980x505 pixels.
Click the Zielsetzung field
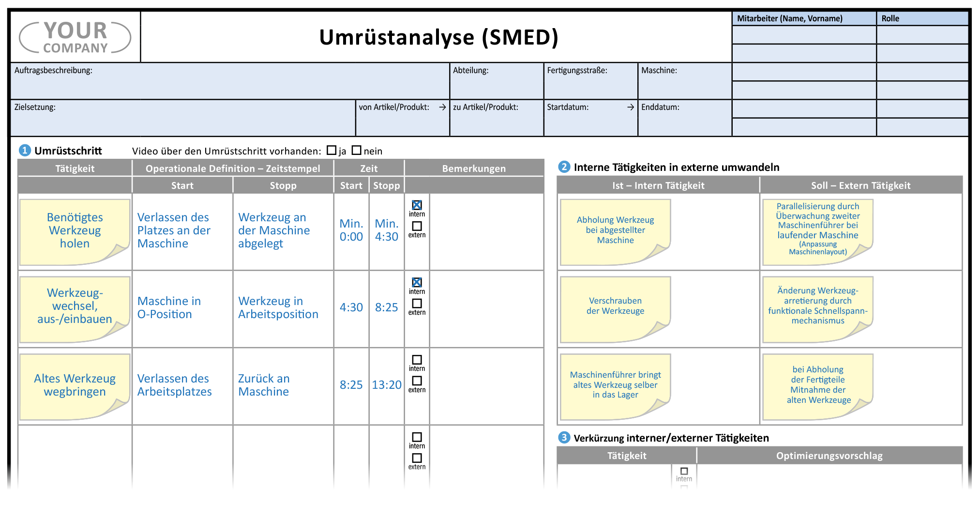pos(183,118)
